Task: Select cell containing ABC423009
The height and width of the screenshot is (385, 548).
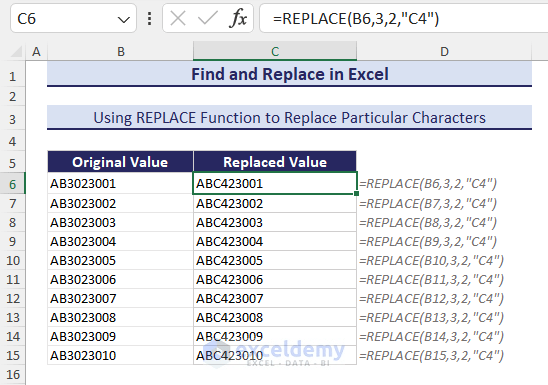Action: tap(275, 336)
